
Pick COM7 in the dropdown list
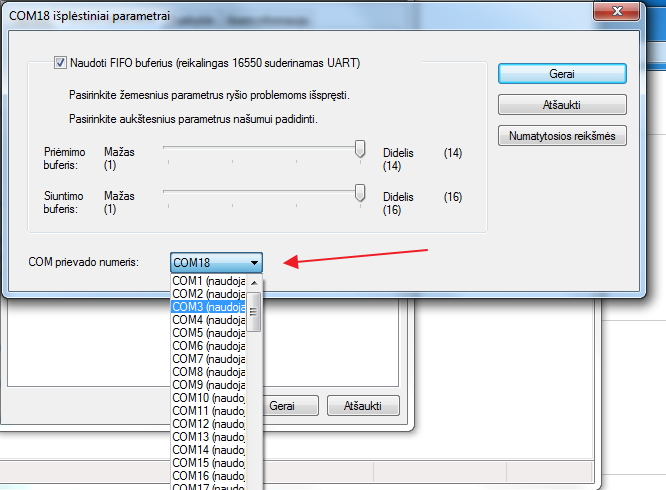pos(209,359)
